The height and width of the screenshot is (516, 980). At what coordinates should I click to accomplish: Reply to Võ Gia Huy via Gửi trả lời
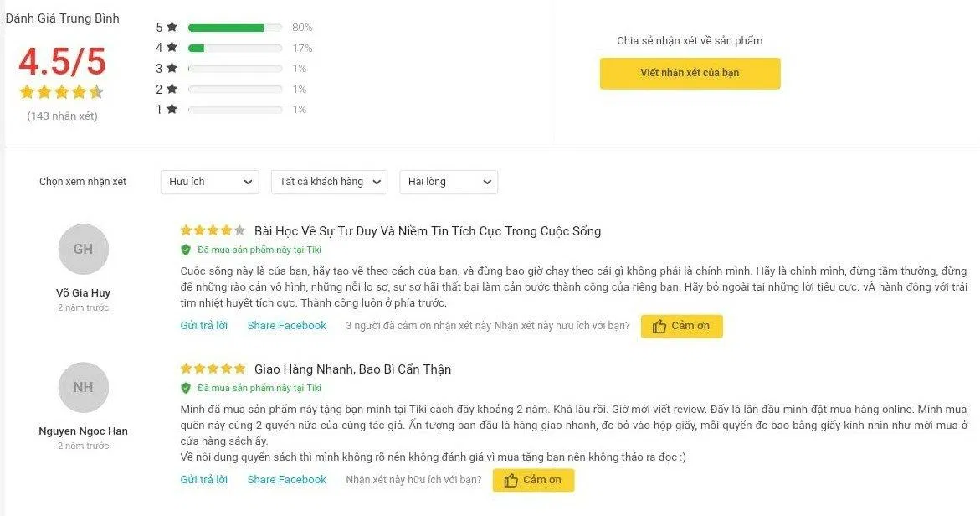pyautogui.click(x=203, y=326)
